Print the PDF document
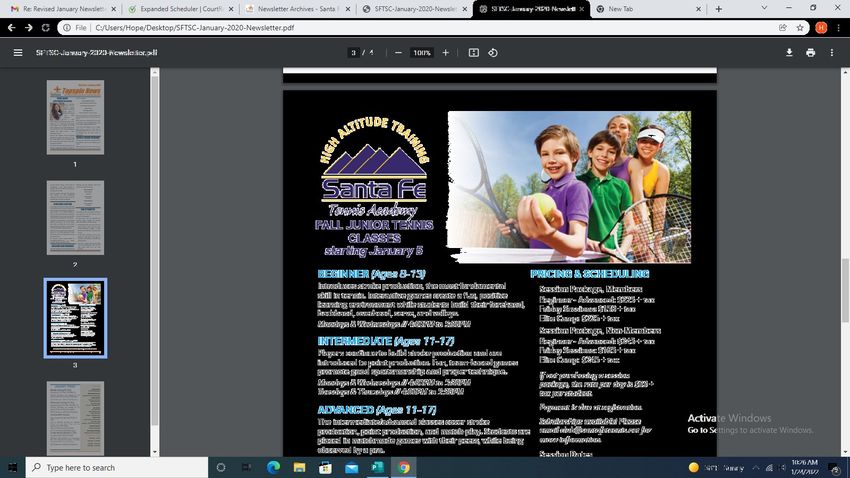Image resolution: width=850 pixels, height=478 pixels. coord(810,53)
